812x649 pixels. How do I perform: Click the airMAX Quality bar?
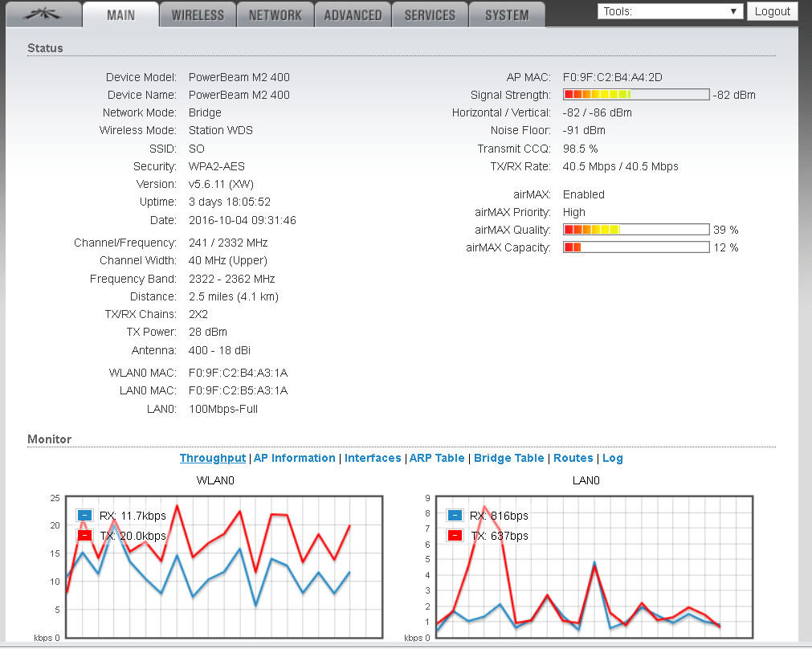coord(636,230)
